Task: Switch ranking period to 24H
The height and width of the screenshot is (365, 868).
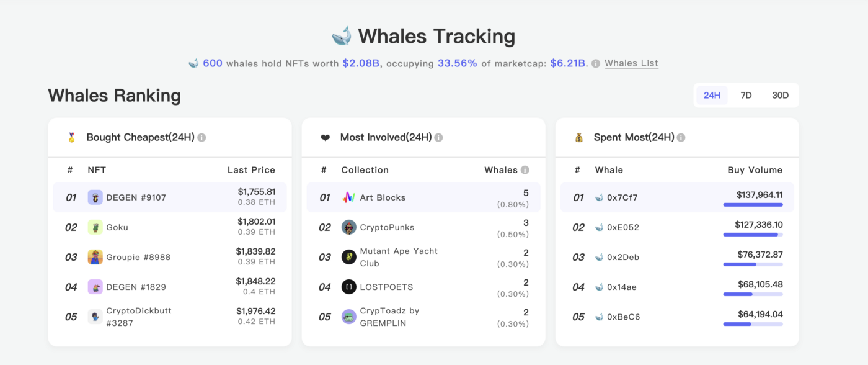Action: click(712, 95)
